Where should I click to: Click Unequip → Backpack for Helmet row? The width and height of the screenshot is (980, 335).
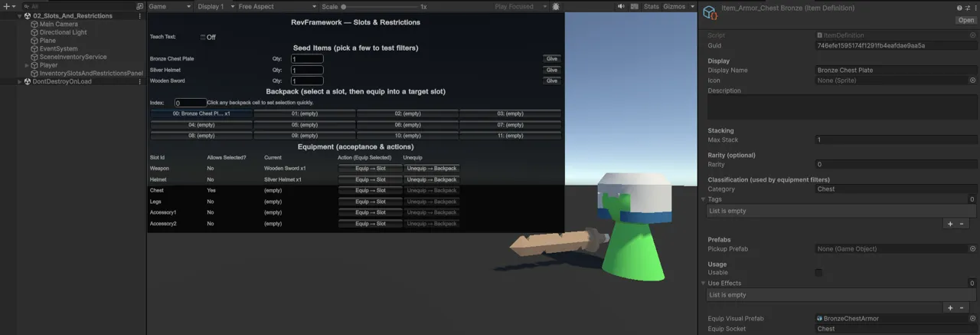tap(432, 179)
